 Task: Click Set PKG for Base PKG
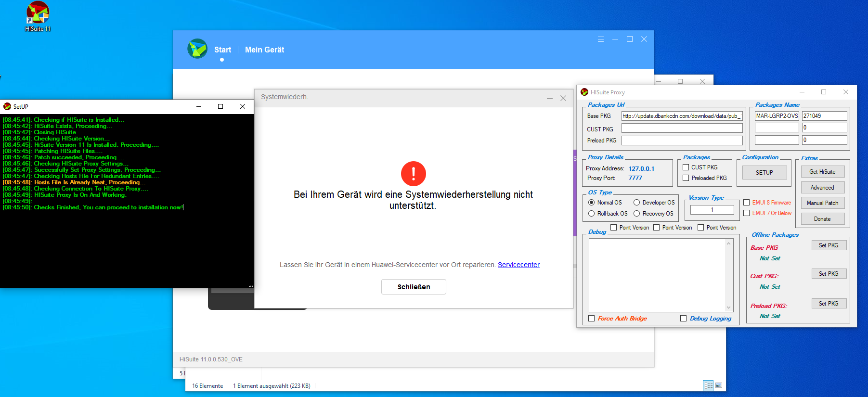point(829,245)
